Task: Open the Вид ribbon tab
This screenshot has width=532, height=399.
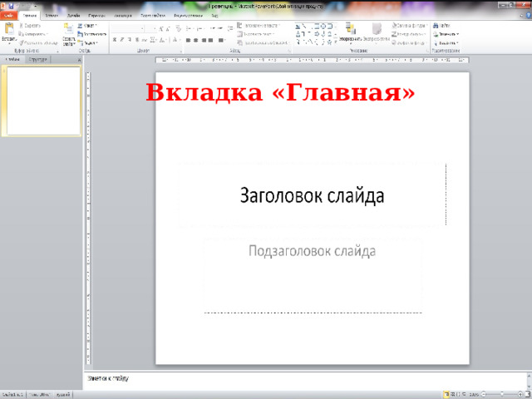Action: pyautogui.click(x=214, y=16)
